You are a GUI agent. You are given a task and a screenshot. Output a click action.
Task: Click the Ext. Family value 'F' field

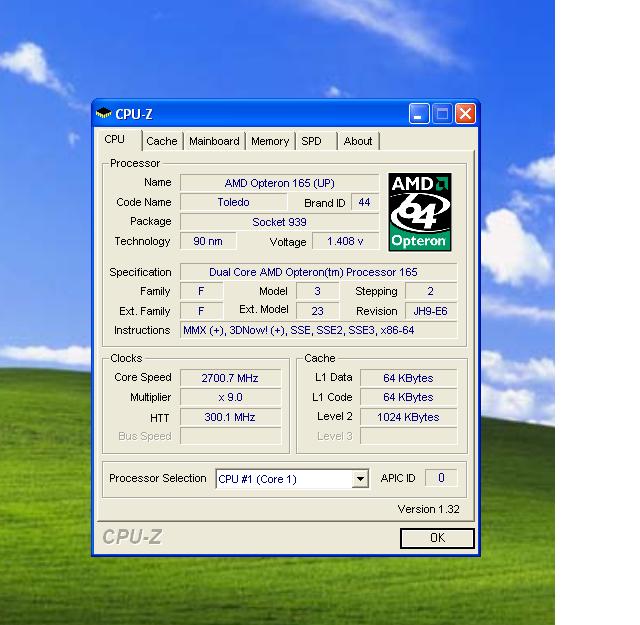[x=202, y=311]
